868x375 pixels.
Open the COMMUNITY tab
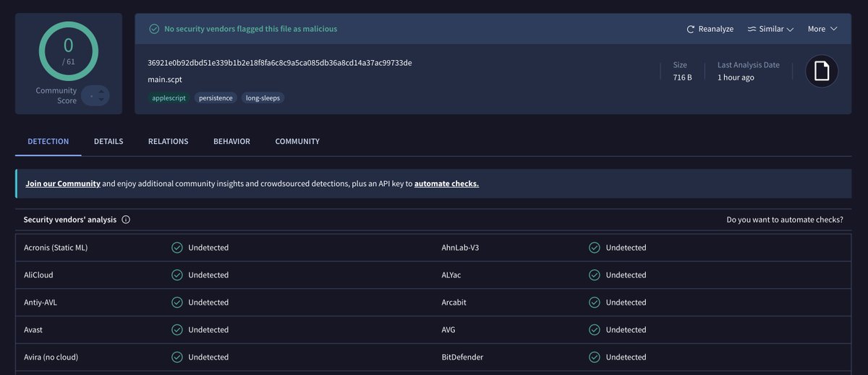click(x=297, y=141)
